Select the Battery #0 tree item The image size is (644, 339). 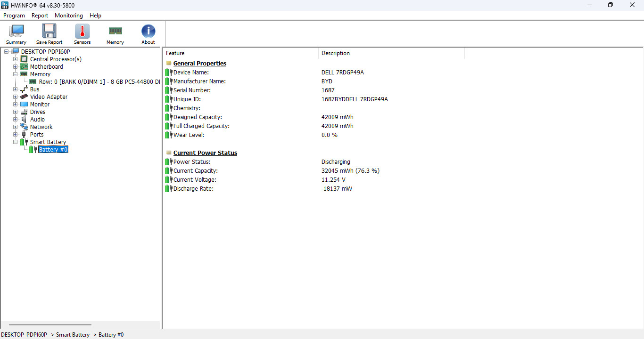click(x=53, y=150)
